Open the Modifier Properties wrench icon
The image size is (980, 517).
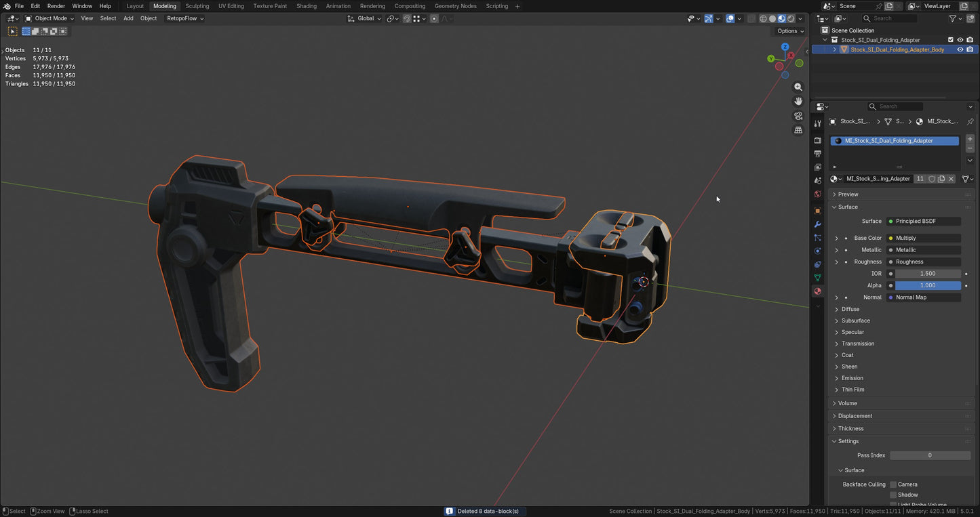pos(817,224)
